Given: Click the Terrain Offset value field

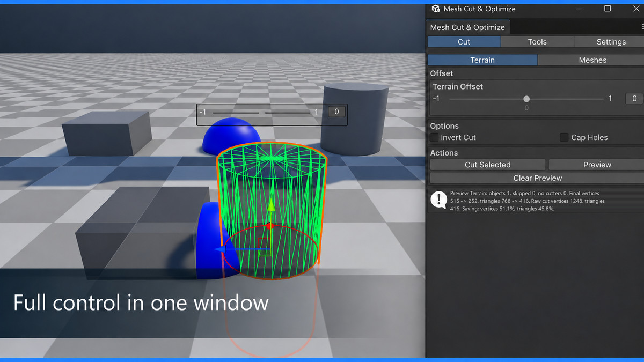Looking at the screenshot, I should click(x=634, y=99).
